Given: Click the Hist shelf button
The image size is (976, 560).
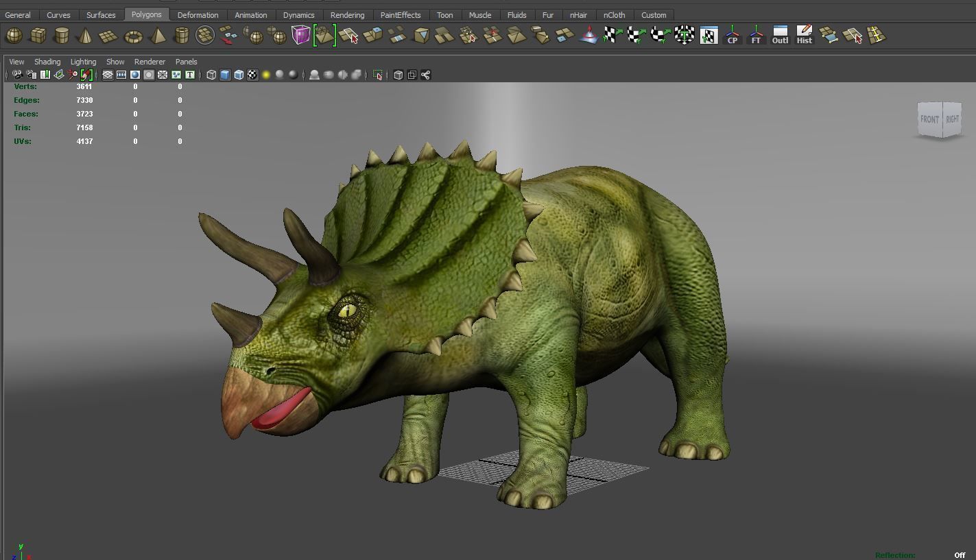Looking at the screenshot, I should click(x=804, y=35).
